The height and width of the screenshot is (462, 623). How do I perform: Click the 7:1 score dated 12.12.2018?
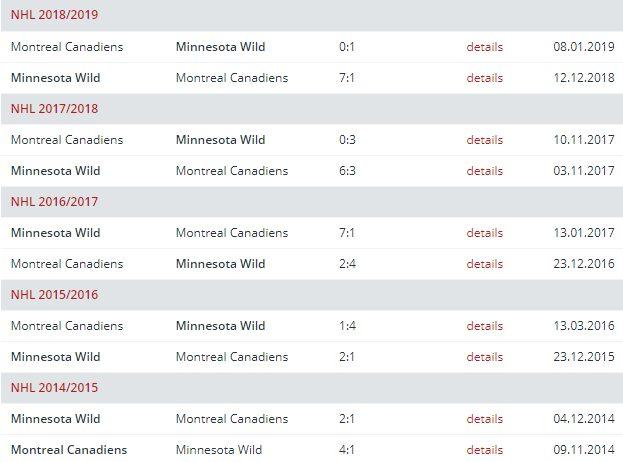tap(348, 78)
